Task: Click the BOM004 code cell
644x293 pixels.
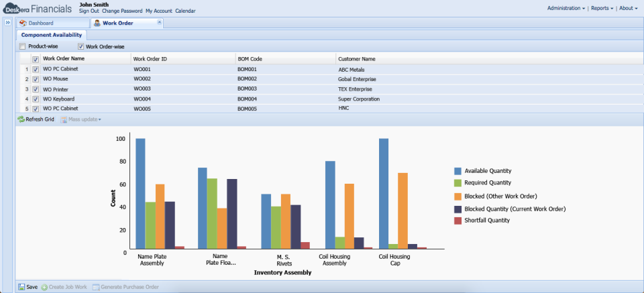Action: (248, 99)
